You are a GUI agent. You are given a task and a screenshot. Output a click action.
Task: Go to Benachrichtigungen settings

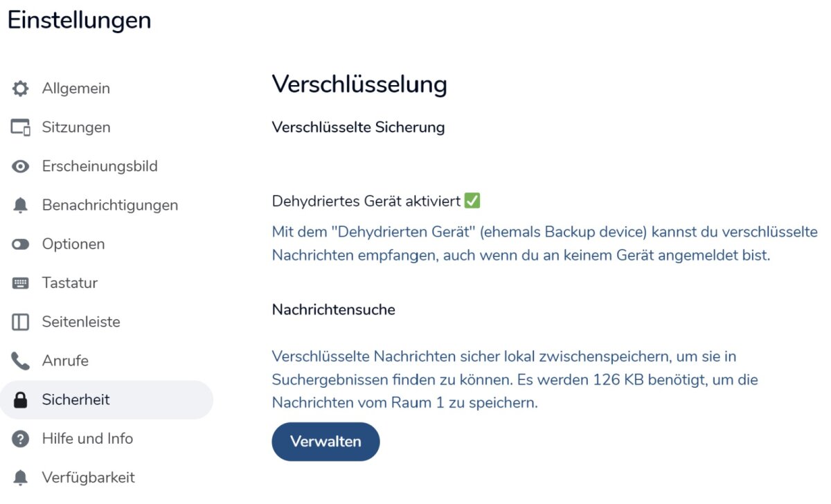[x=110, y=205]
